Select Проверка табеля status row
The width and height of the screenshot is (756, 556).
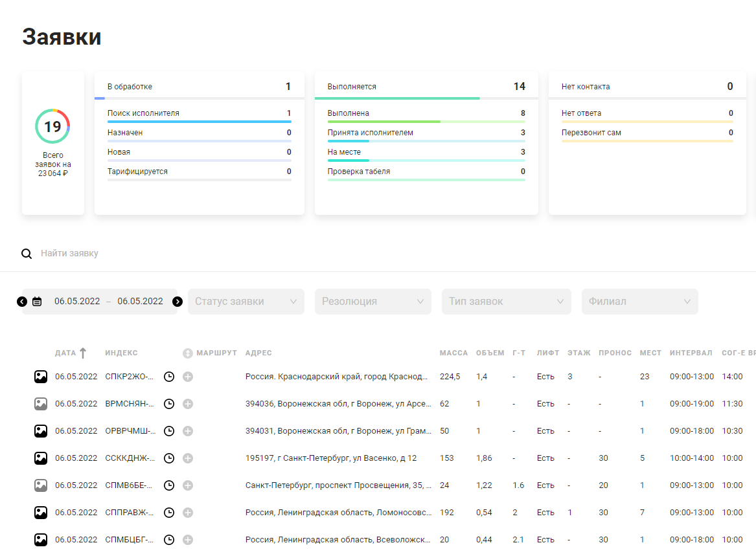pyautogui.click(x=426, y=173)
